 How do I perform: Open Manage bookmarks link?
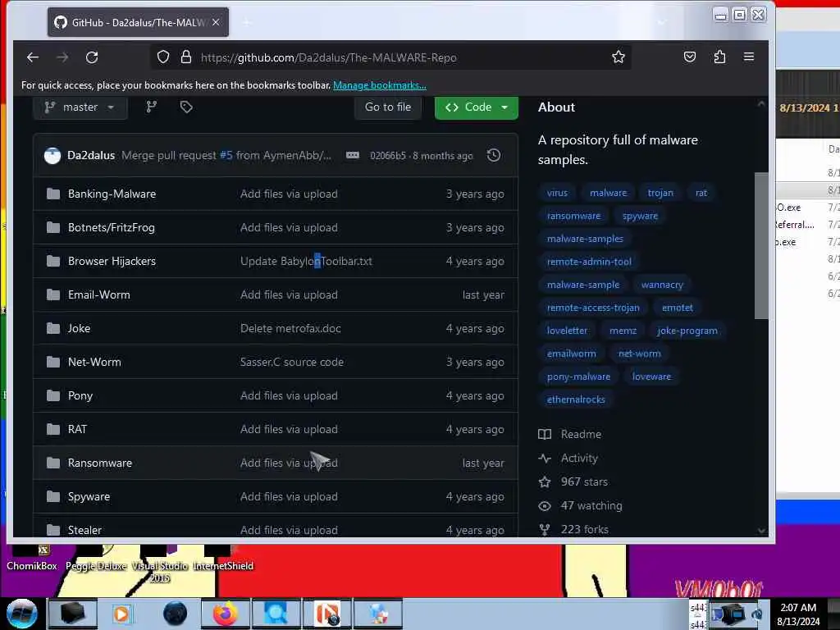pyautogui.click(x=380, y=85)
